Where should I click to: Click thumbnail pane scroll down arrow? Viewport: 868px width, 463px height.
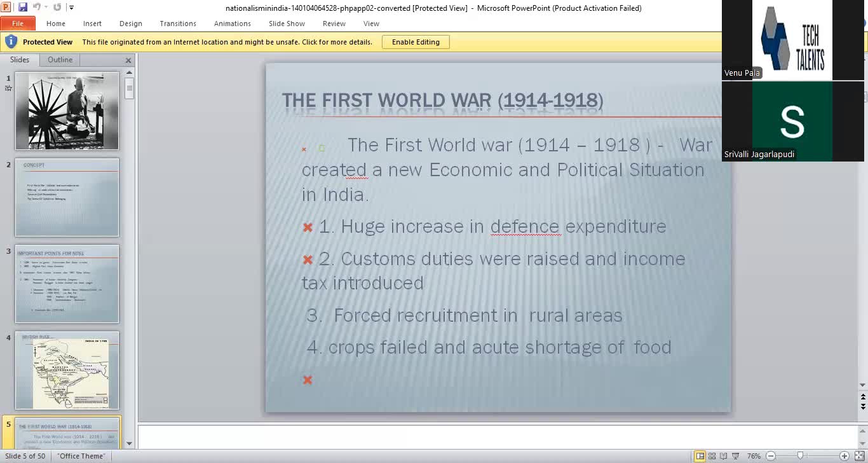(130, 443)
